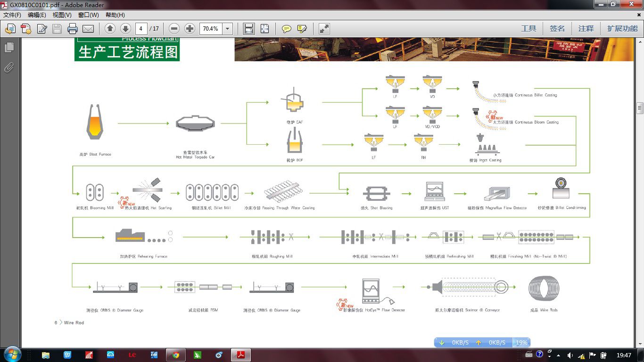The width and height of the screenshot is (644, 362).
Task: Click the network speed '0KB/S' floating widget
Action: coord(482,342)
